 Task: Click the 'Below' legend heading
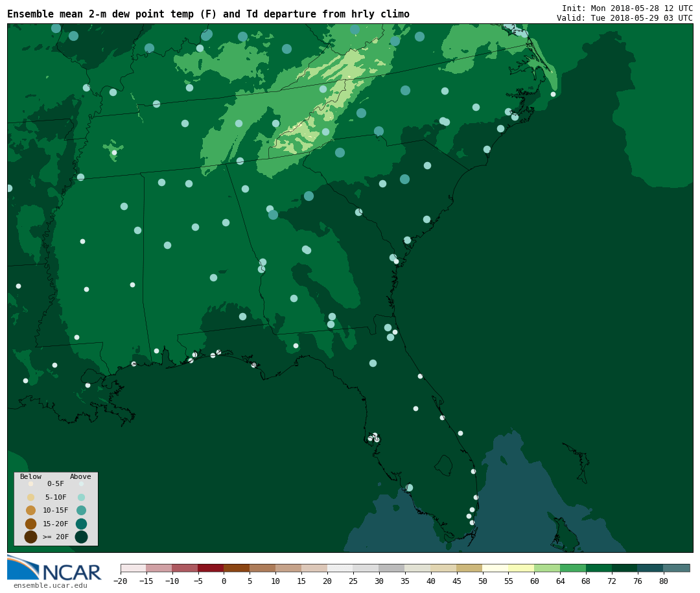click(30, 476)
